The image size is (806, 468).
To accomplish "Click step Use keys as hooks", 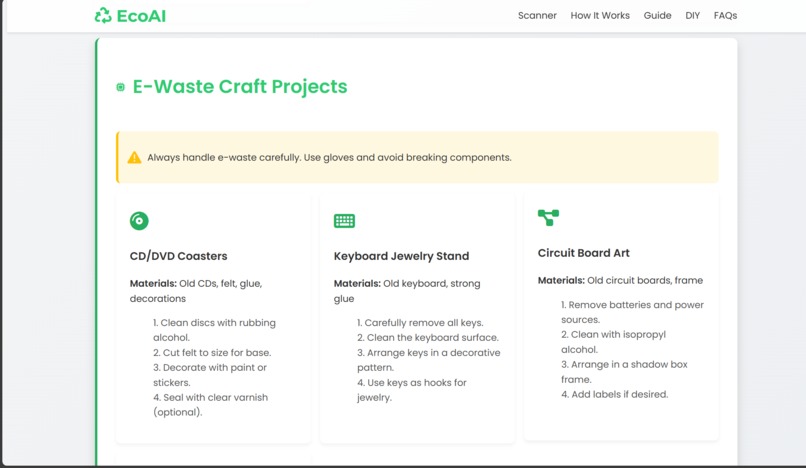I will click(x=412, y=390).
